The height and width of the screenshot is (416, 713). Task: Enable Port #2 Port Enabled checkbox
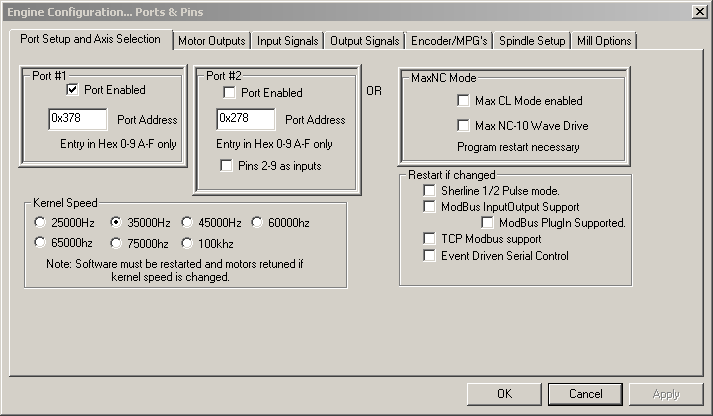[229, 93]
